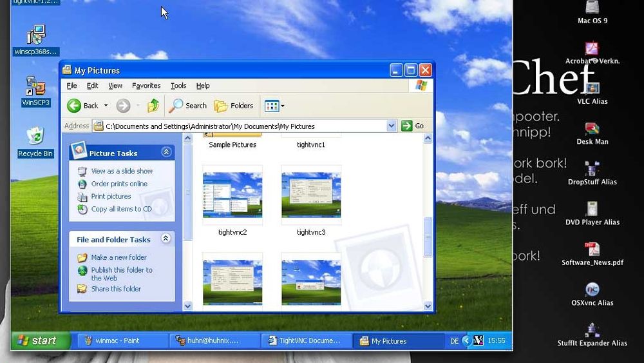
Task: Click the taskbar clock 15:55
Action: [496, 340]
